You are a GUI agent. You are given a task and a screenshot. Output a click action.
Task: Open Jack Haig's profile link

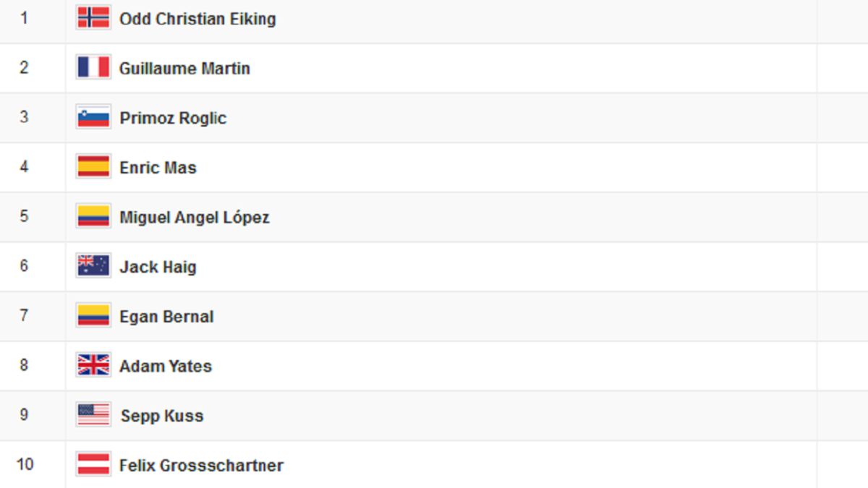coord(158,267)
